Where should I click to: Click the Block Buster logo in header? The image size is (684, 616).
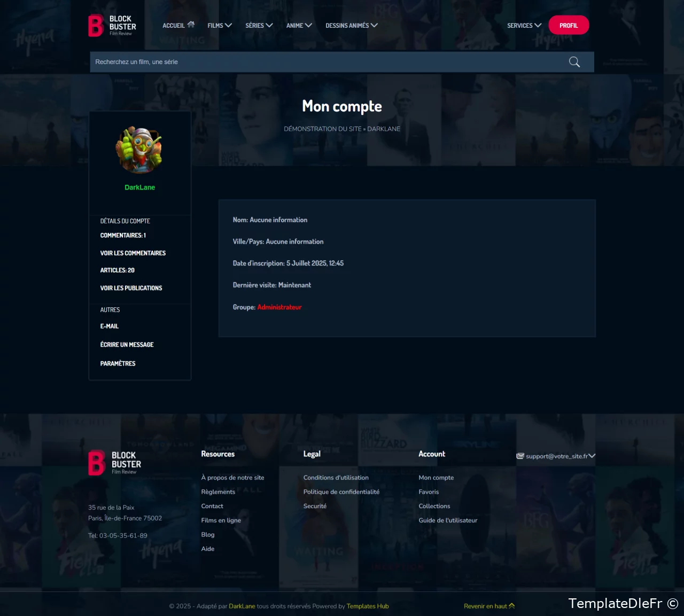click(x=112, y=26)
